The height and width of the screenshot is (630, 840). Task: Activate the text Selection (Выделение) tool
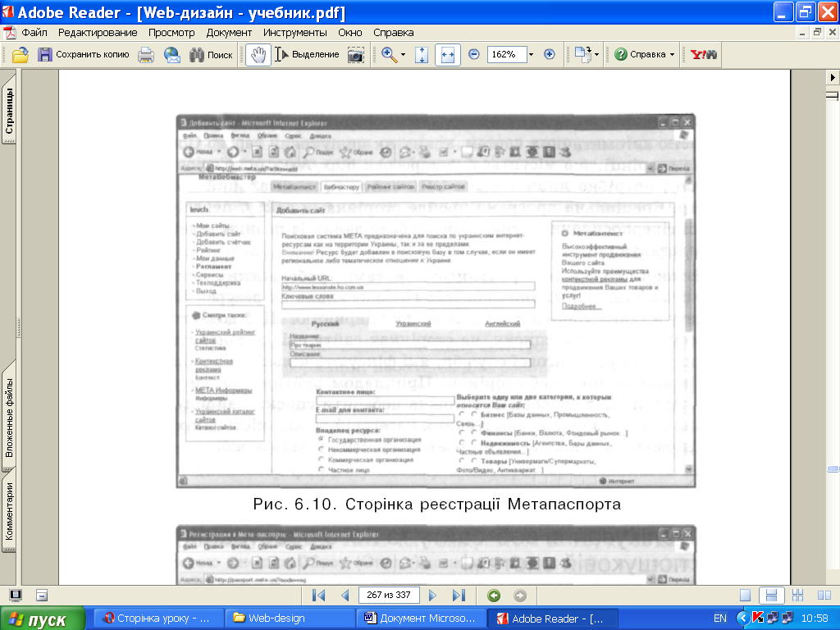point(308,55)
